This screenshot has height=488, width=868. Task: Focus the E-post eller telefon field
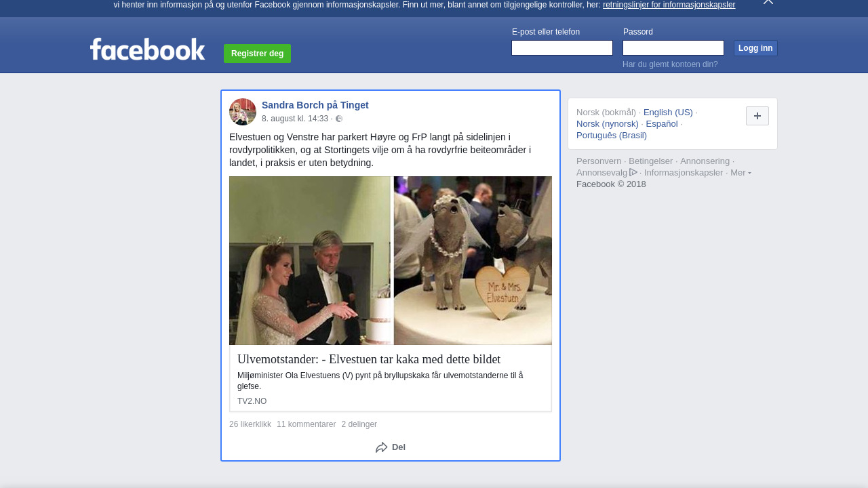coord(562,48)
